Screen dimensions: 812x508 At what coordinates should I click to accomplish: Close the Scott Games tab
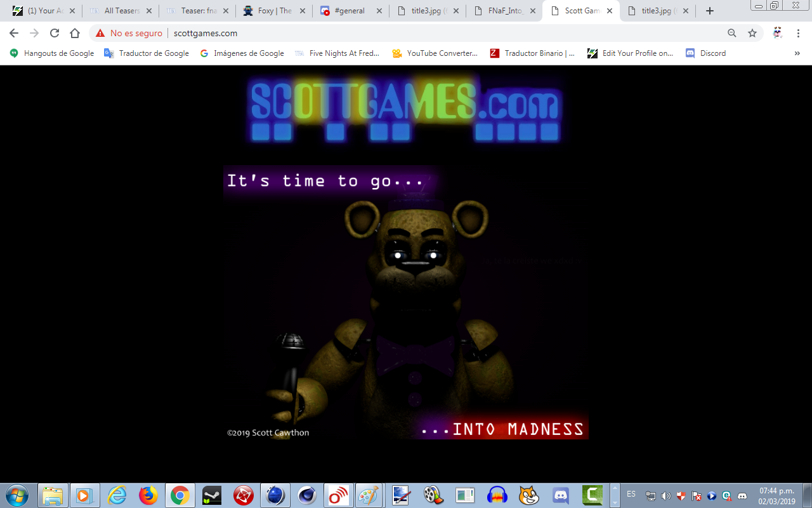tap(610, 11)
